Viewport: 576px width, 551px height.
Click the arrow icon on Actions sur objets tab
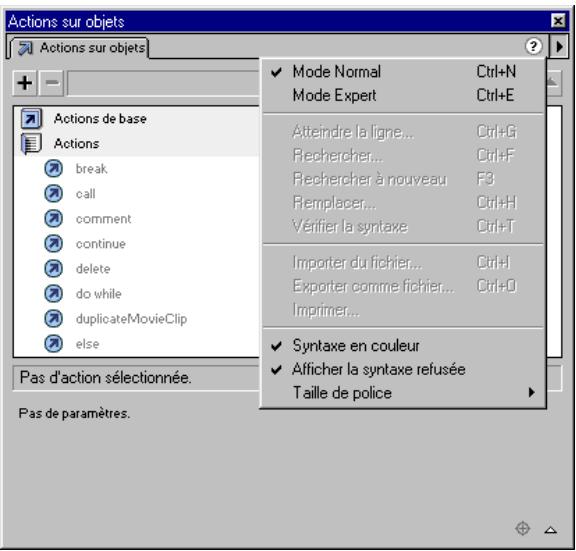click(x=25, y=48)
